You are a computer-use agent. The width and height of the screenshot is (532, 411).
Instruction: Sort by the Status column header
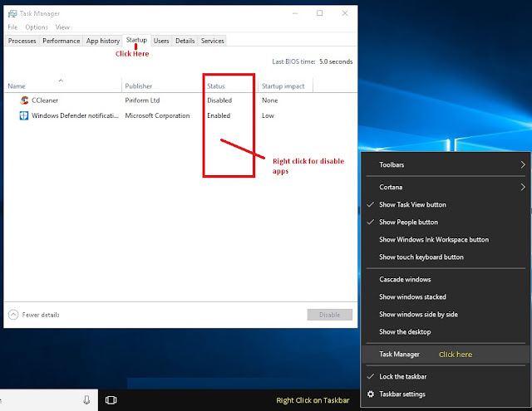click(x=231, y=86)
